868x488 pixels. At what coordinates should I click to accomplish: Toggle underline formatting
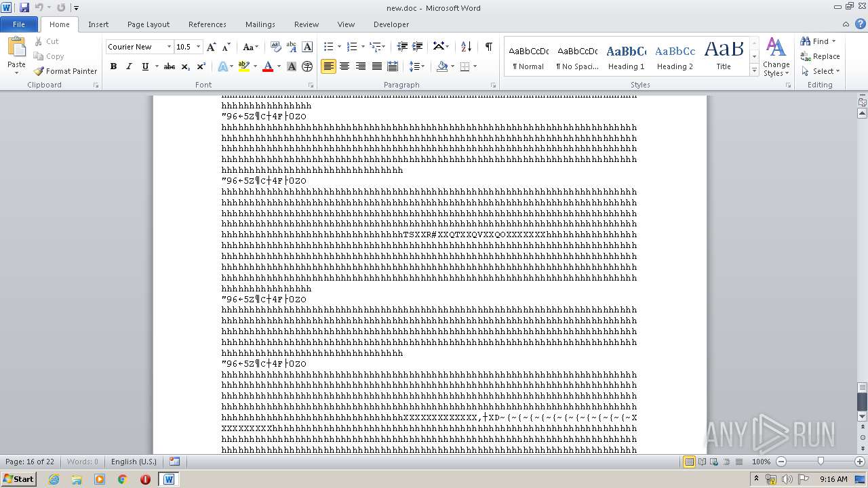[144, 66]
